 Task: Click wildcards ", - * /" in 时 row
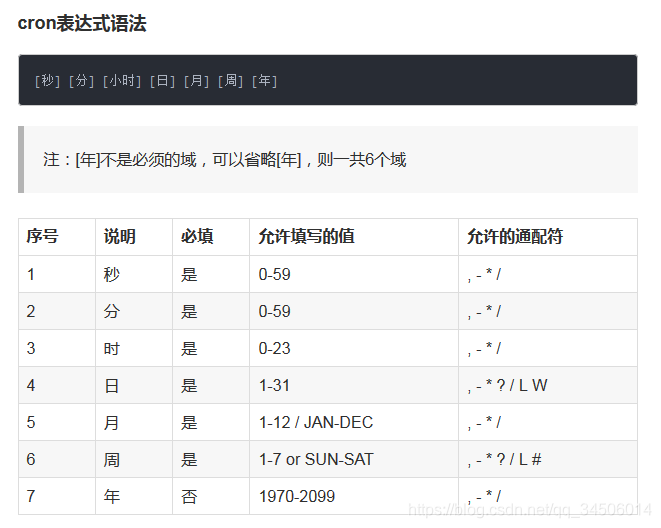[484, 348]
